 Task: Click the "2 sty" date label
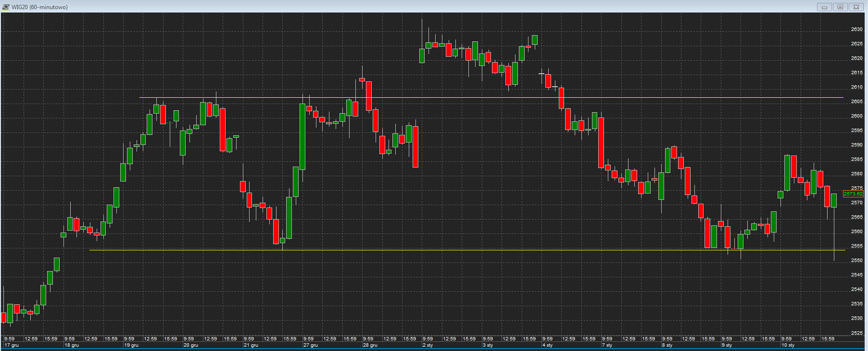pyautogui.click(x=428, y=345)
